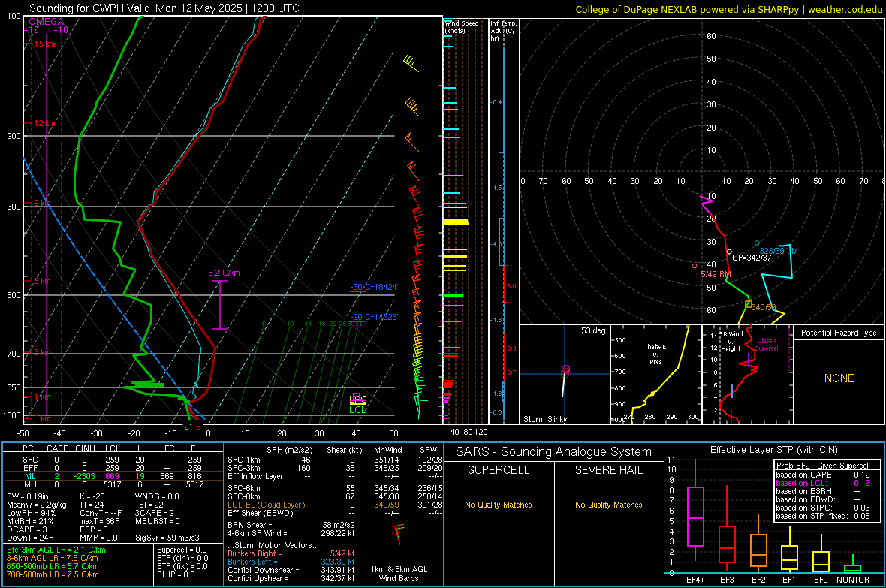
Task: Click the sounding title 'Sounding for CWPH Valid'
Action: click(89, 8)
